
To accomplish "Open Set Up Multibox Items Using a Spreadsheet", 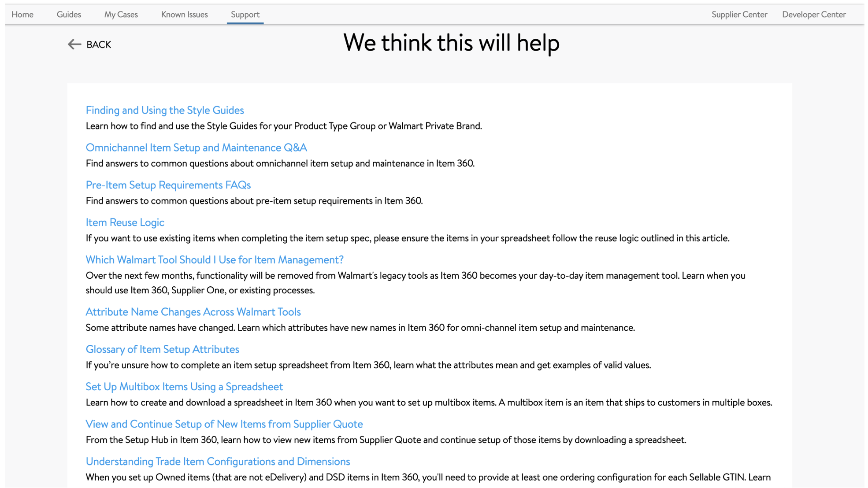I will (x=184, y=387).
